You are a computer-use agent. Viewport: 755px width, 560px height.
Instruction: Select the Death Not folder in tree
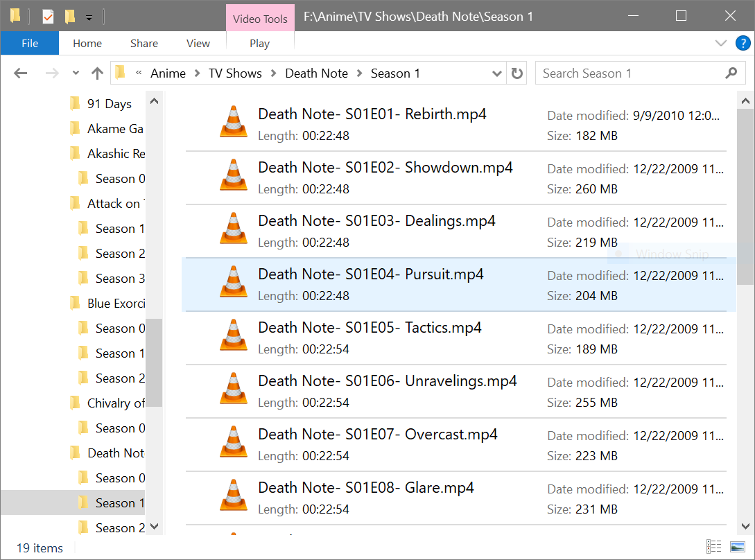[x=116, y=453]
